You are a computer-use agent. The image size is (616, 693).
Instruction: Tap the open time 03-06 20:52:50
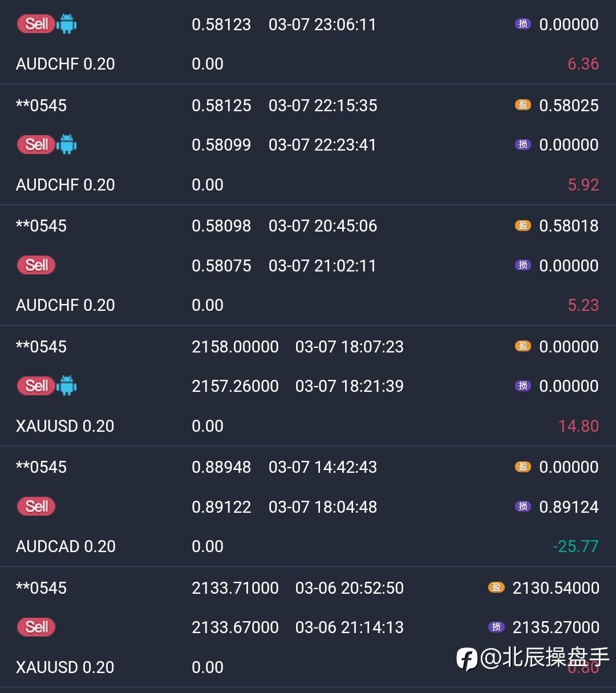pos(349,588)
